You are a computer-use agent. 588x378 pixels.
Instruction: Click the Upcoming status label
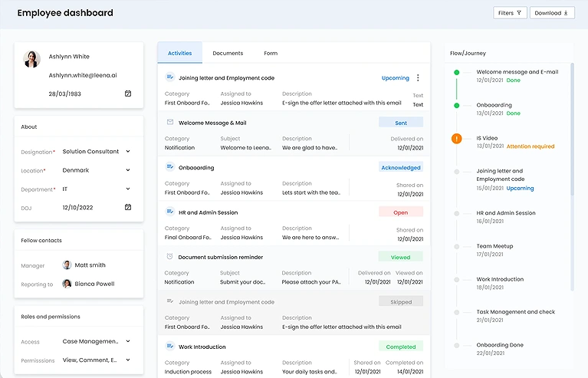click(396, 78)
